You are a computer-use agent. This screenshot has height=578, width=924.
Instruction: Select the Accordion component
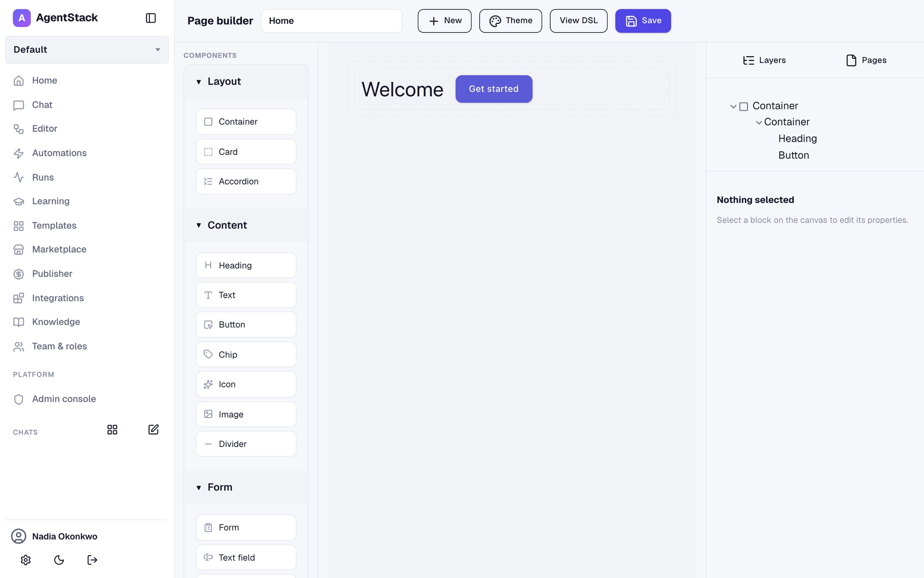pyautogui.click(x=246, y=182)
